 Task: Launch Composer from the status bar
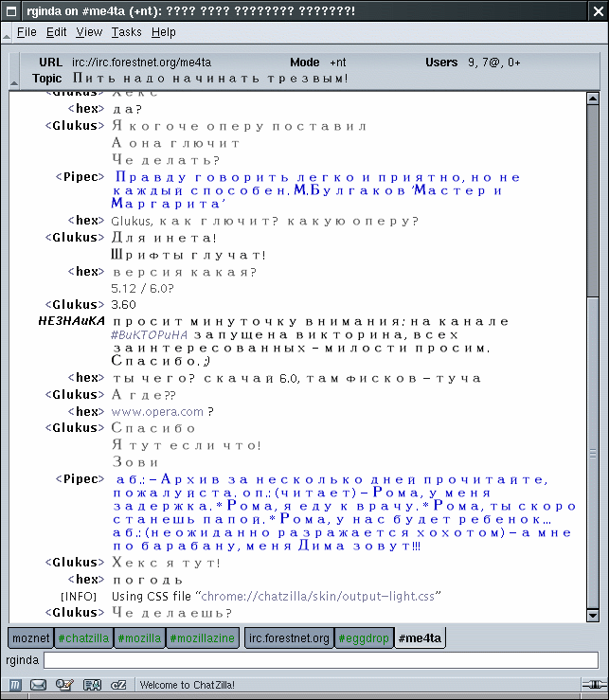click(64, 685)
